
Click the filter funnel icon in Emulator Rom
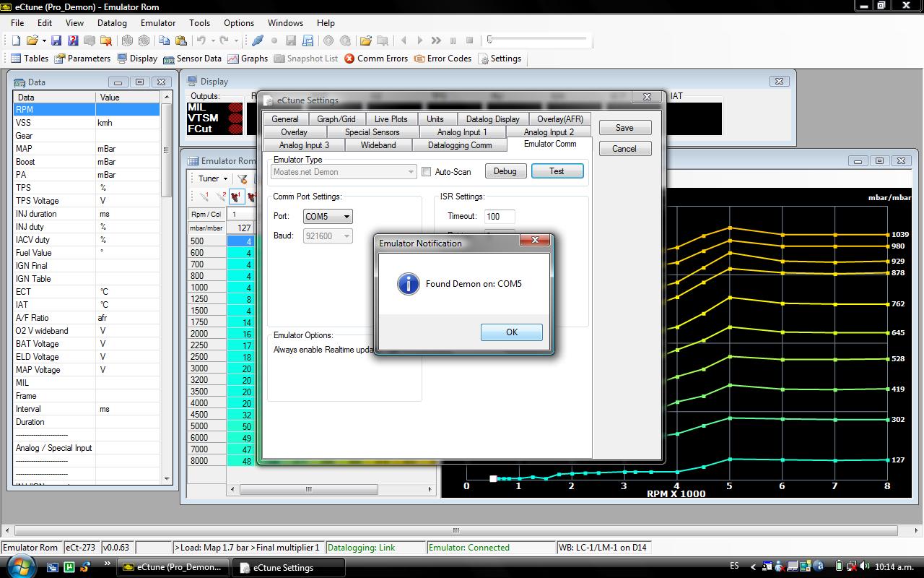click(x=243, y=178)
